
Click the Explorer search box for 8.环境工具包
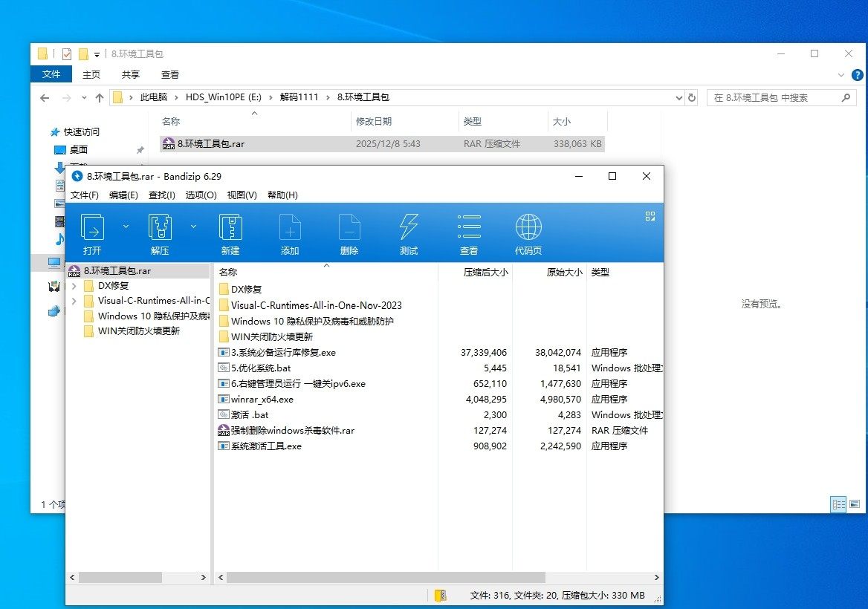coord(775,97)
